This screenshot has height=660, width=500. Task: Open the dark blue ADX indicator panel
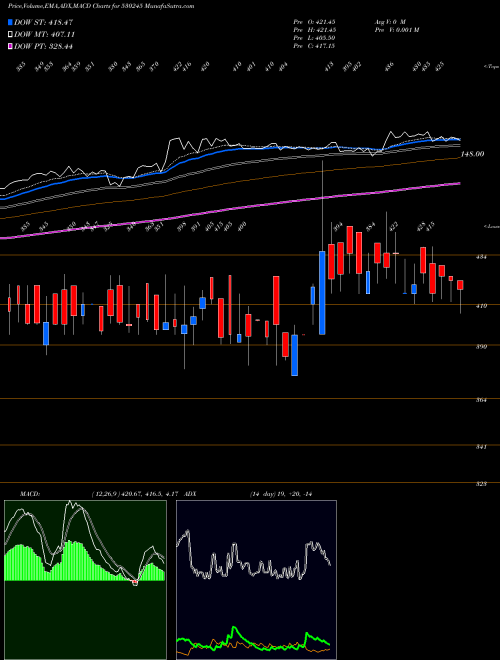(256, 580)
